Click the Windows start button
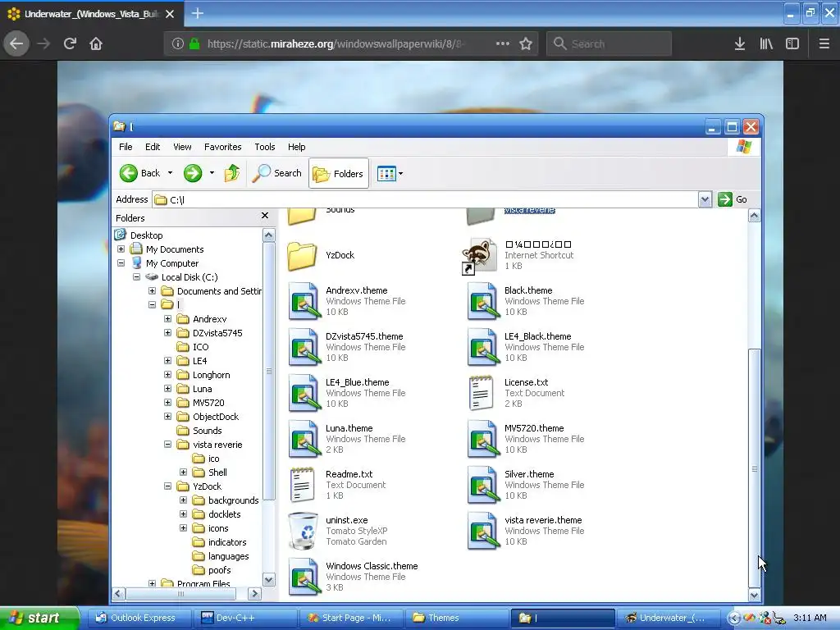Viewport: 840px width, 630px height. tap(39, 618)
